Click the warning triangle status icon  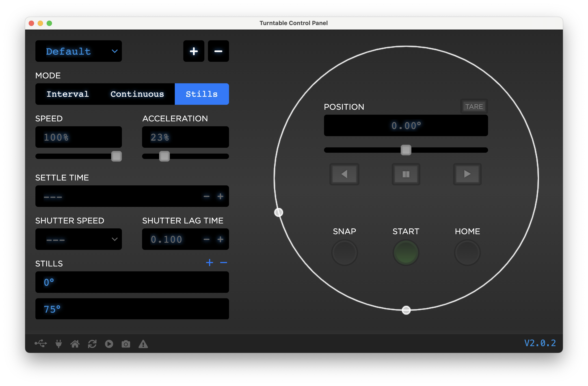point(143,344)
